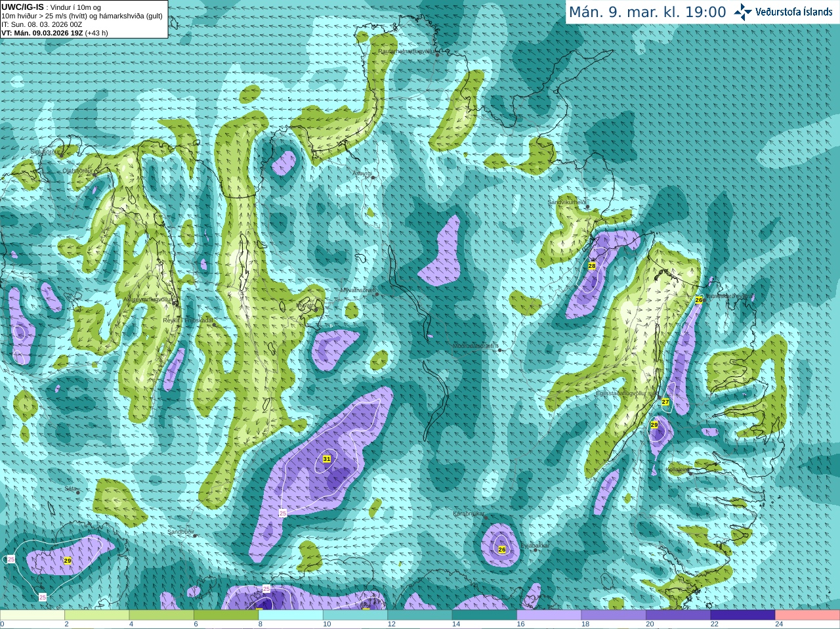The image size is (840, 629).
Task: Pick the 0–2 m/s palest legend swatch
Action: tap(32, 615)
